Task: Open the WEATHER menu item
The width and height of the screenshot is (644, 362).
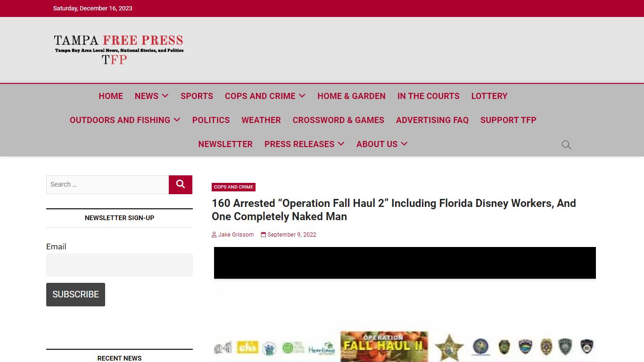Action: coord(261,120)
